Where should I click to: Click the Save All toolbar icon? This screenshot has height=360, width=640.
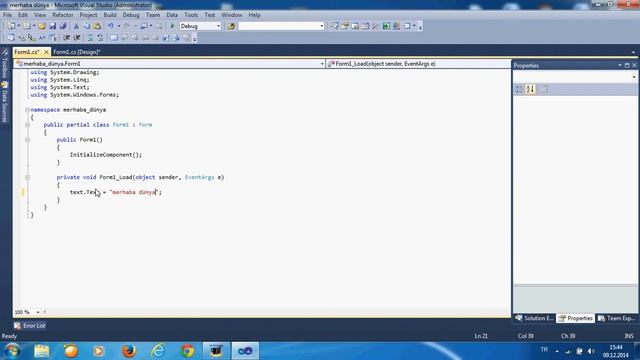click(62, 26)
